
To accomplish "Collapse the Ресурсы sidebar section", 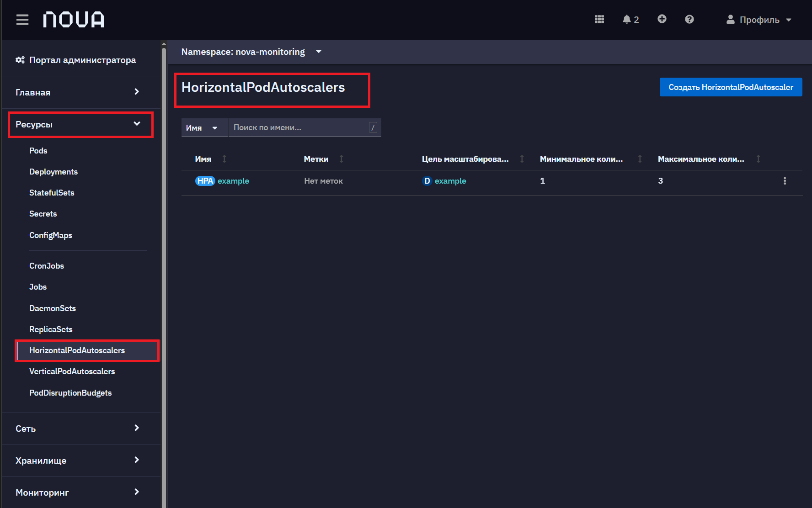I will pos(81,124).
